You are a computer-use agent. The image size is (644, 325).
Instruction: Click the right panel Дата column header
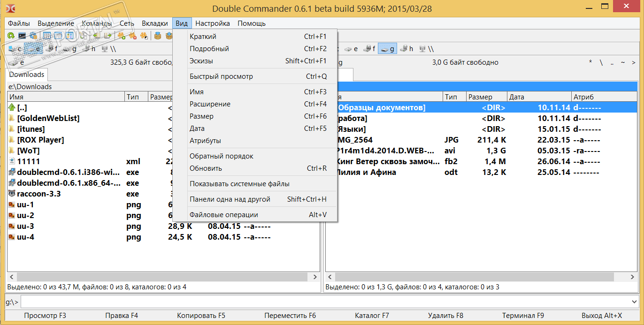point(539,97)
